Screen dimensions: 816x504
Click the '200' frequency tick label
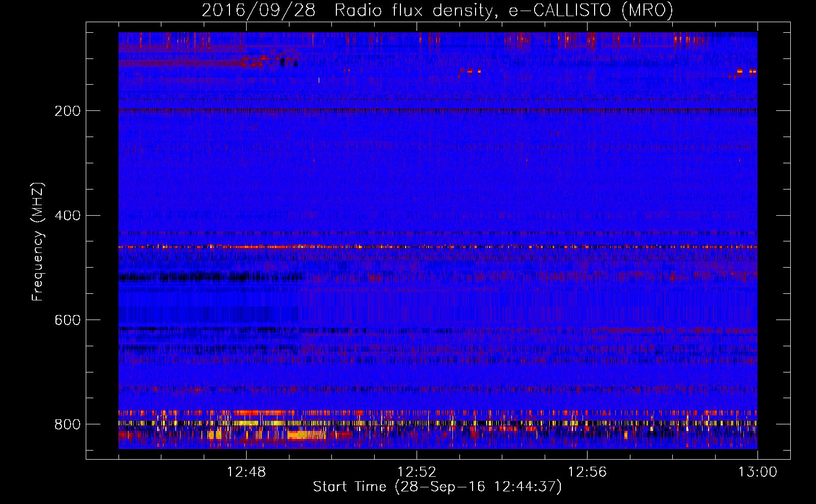click(68, 111)
